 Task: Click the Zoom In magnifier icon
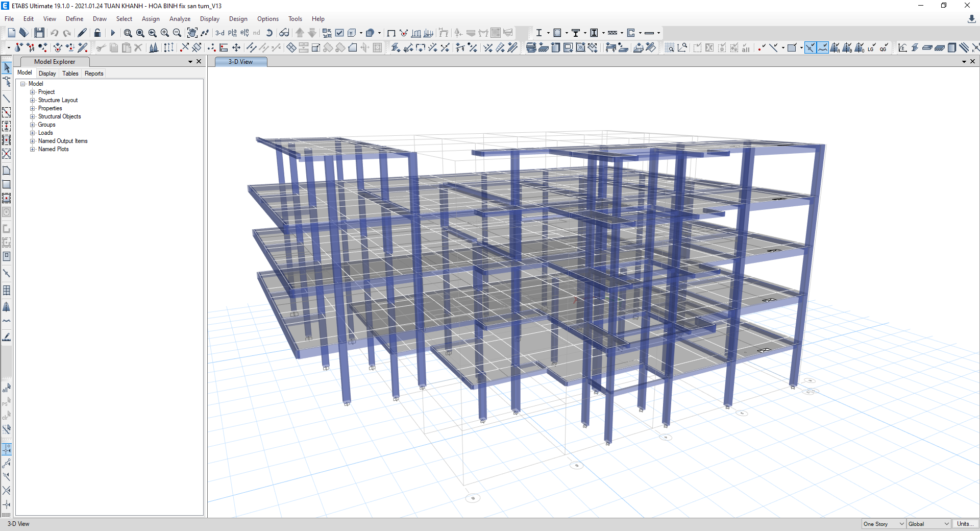tap(165, 33)
